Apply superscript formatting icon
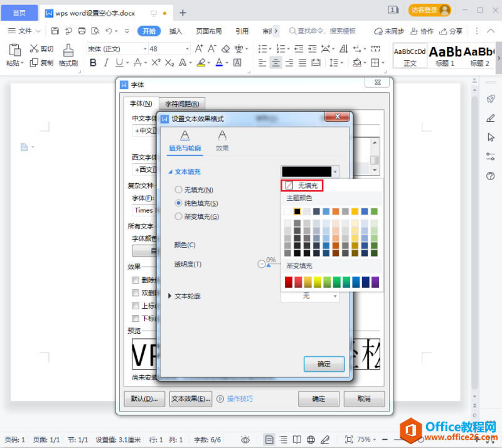 [x=156, y=63]
